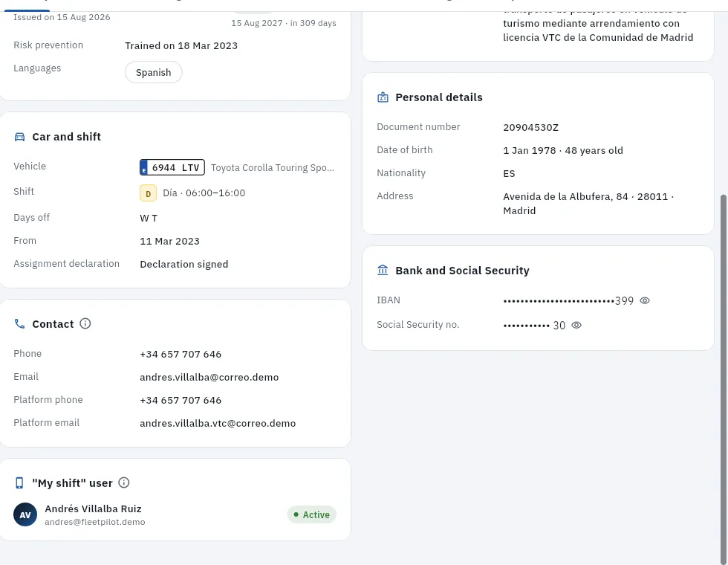Click andres@fleetpilot.demo user email
This screenshot has height=565, width=728.
(95, 522)
